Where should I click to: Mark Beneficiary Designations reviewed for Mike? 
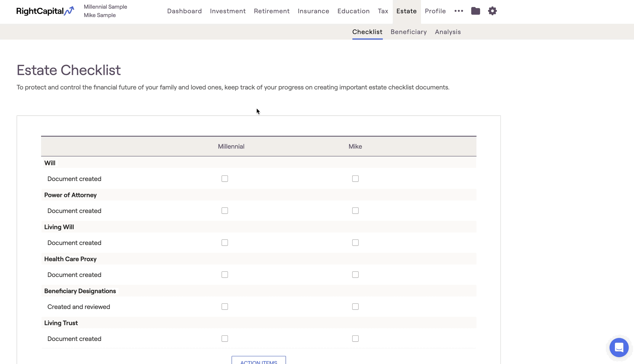355,307
